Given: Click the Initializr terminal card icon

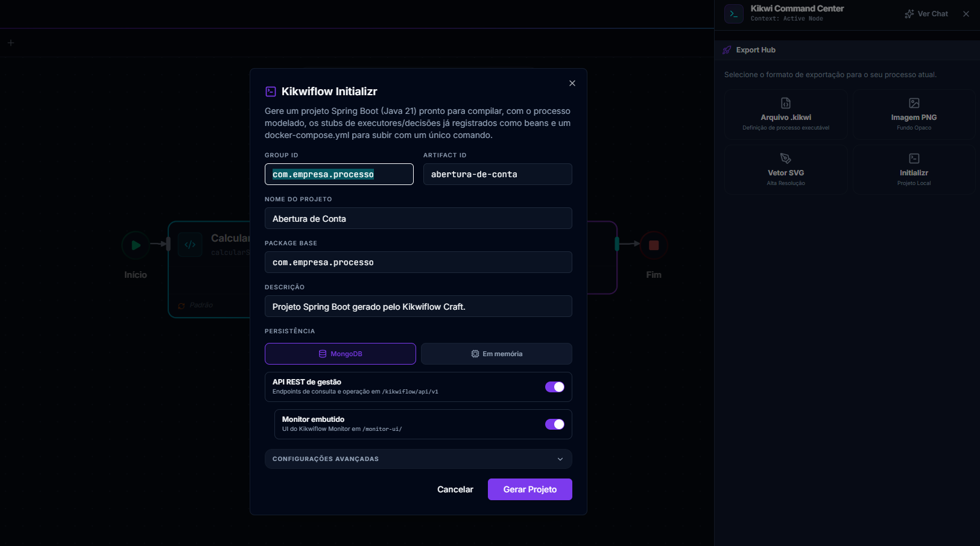Looking at the screenshot, I should pos(914,158).
